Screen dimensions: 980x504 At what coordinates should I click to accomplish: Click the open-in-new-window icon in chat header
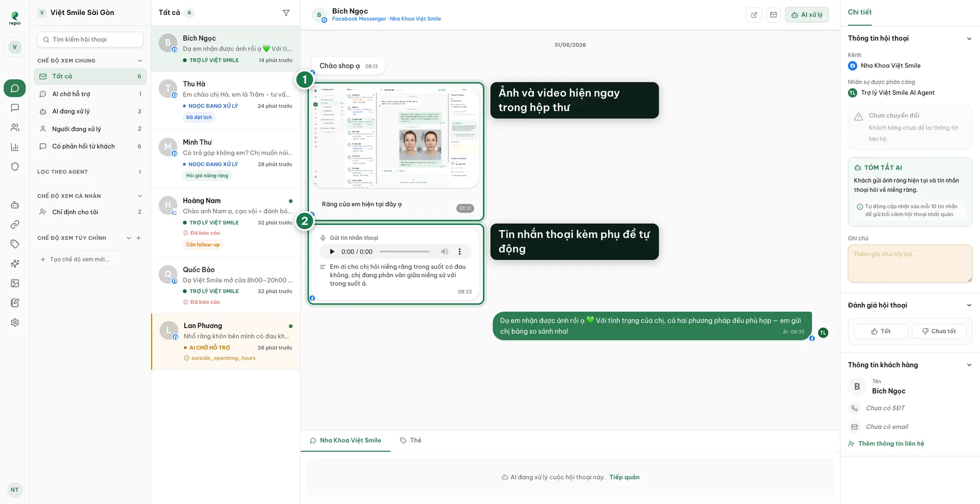[x=754, y=14]
